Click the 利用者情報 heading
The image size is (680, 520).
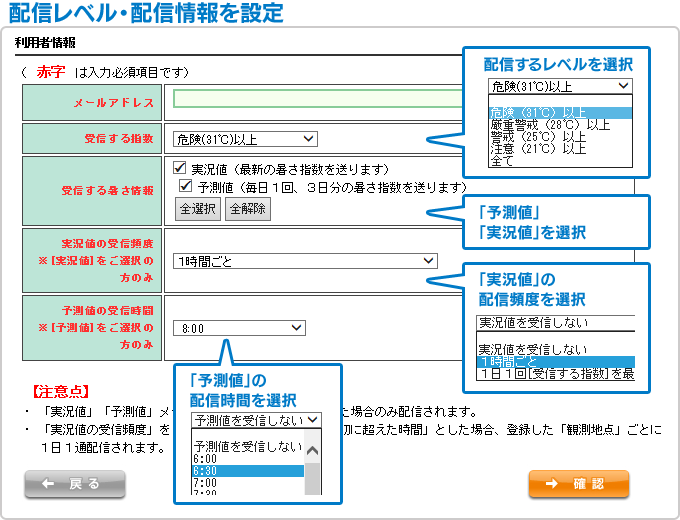pos(45,43)
